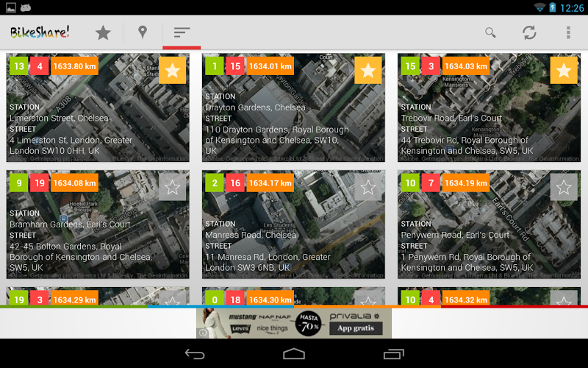This screenshot has width=588, height=368.
Task: Tap the picture notification icon
Action: (11, 7)
